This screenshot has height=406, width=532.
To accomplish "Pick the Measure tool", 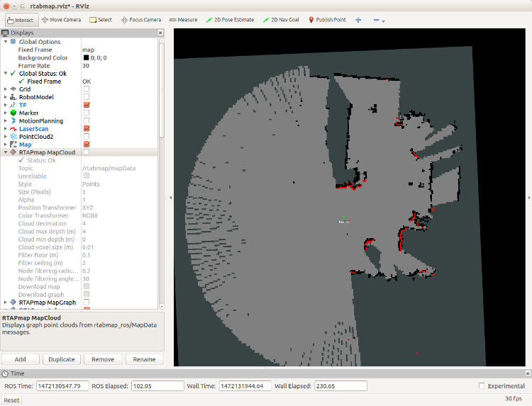I will point(184,20).
